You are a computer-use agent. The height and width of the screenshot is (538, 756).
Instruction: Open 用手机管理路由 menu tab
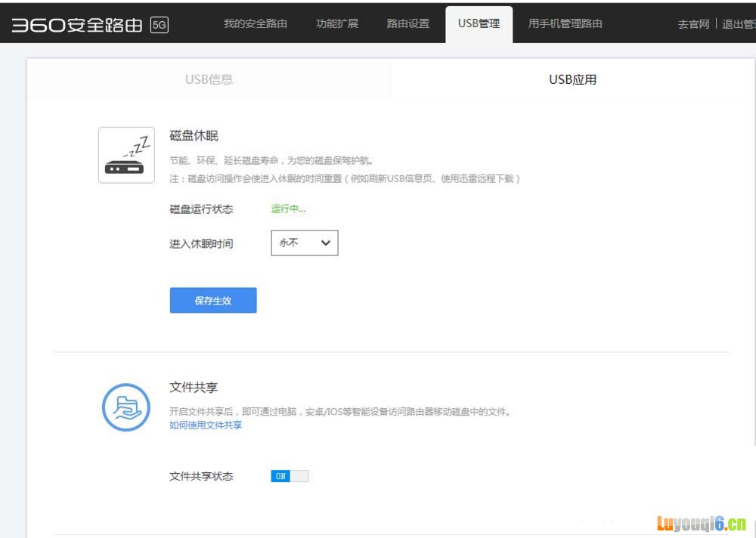[x=565, y=23]
